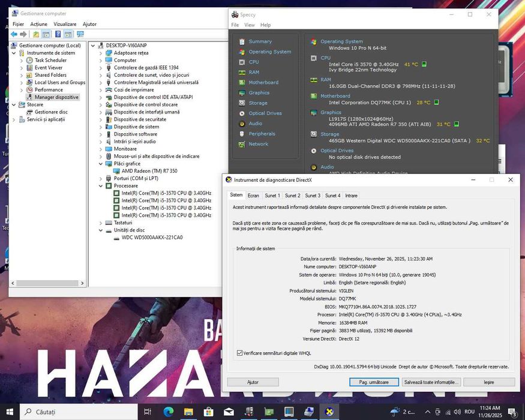
Task: Open Summary section in Speccy
Action: pos(260,41)
